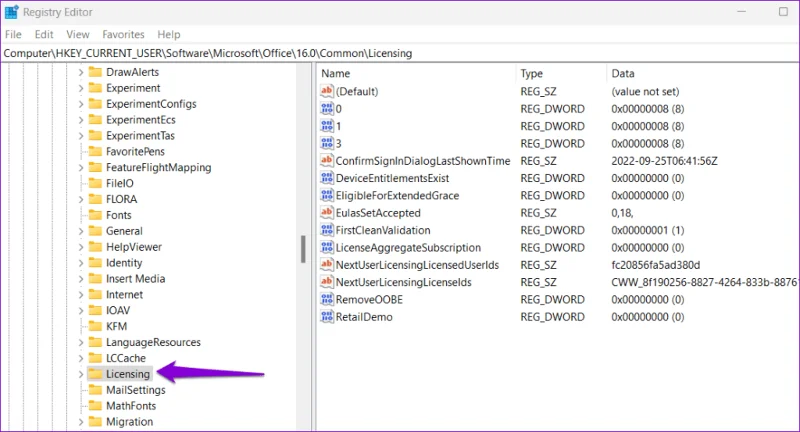800x432 pixels.
Task: Click the Registry Editor app icon in title bar
Action: (x=11, y=12)
